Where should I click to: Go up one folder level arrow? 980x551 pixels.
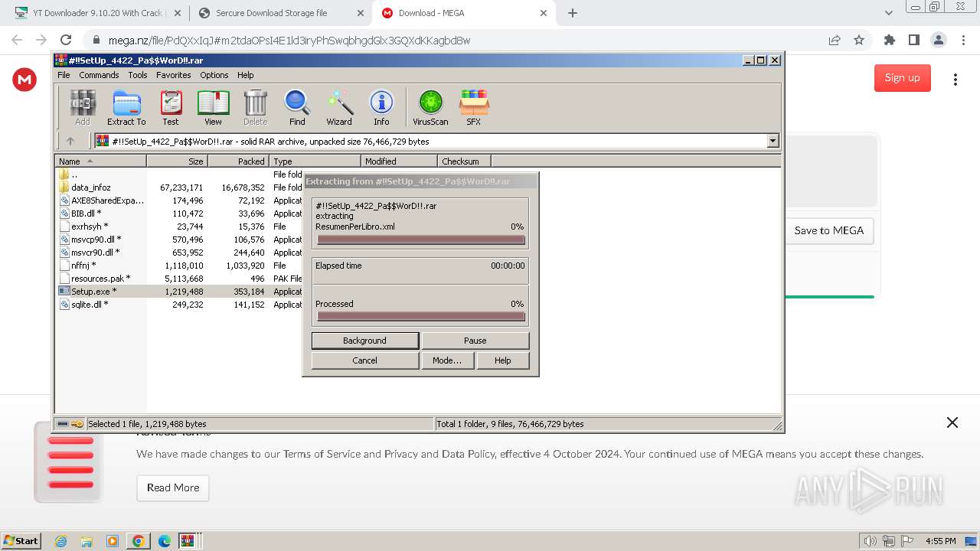tap(70, 141)
